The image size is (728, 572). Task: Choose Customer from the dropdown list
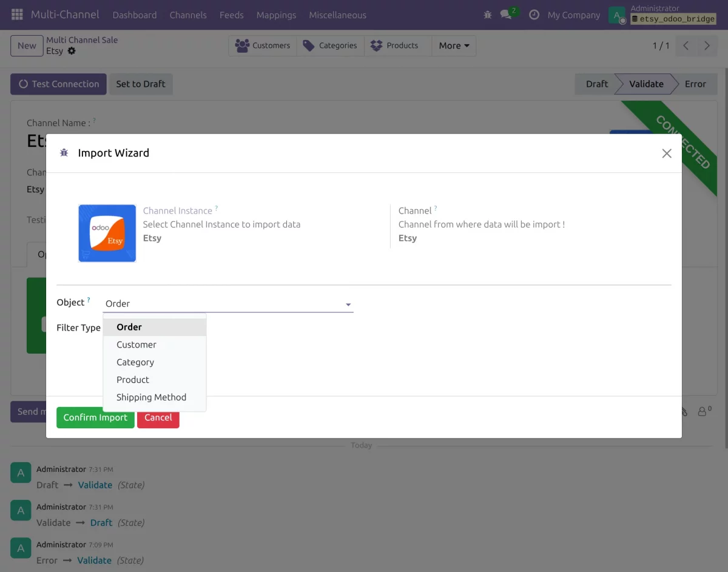155,345
